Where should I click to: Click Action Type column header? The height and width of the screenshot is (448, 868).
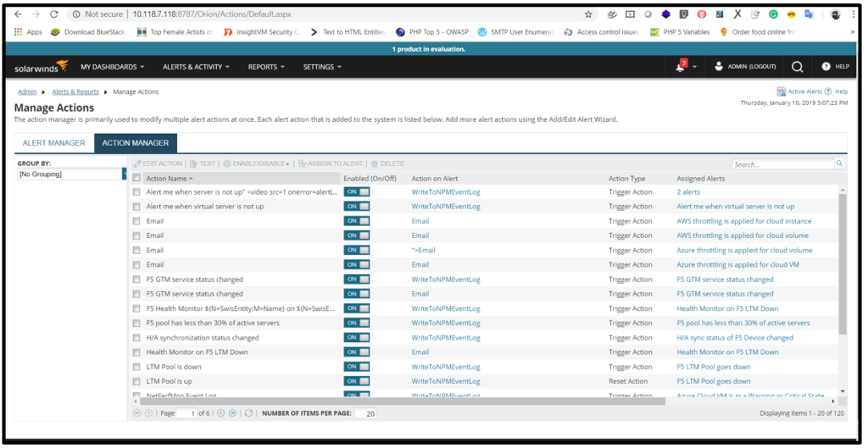coord(626,179)
